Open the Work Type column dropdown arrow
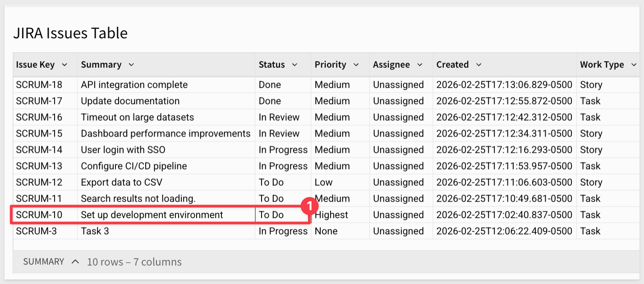Screen dimensions: 644x284 (634, 65)
